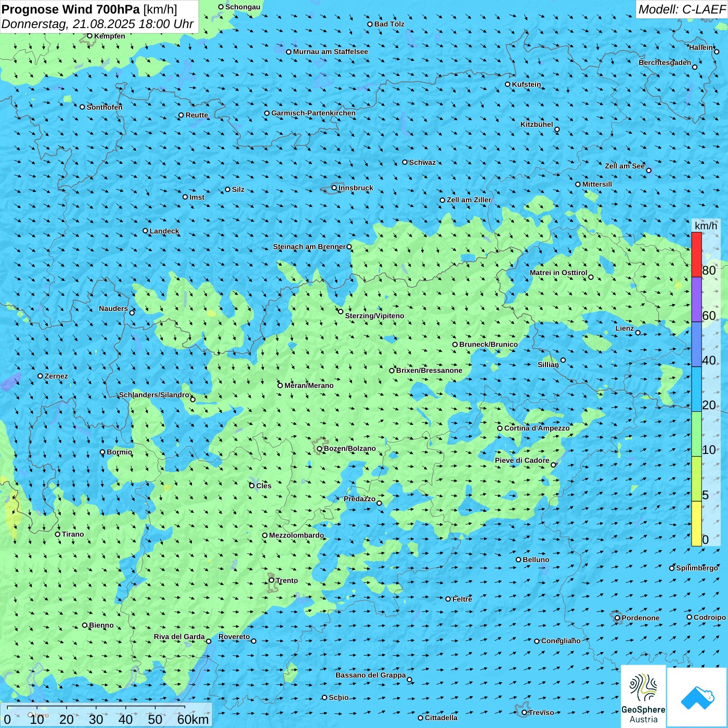Image resolution: width=728 pixels, height=728 pixels.
Task: Click the Bassano del Grappa label
Action: tap(371, 675)
